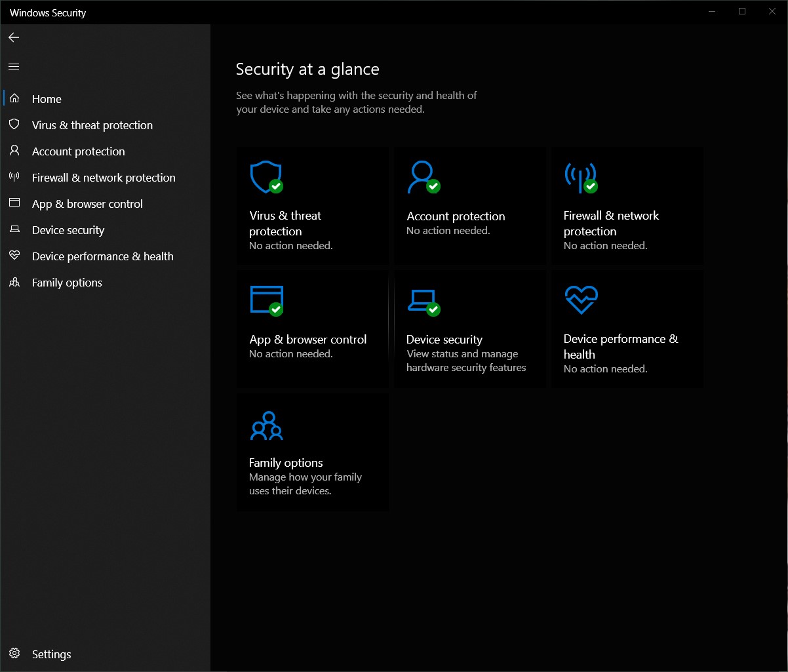
Task: Toggle the hamburger navigation menu
Action: tap(14, 66)
